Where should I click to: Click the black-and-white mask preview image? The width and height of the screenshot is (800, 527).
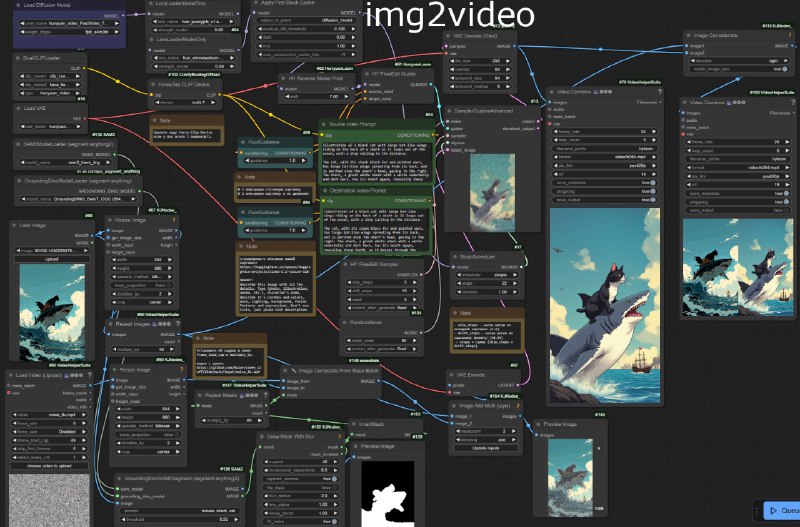pos(388,494)
